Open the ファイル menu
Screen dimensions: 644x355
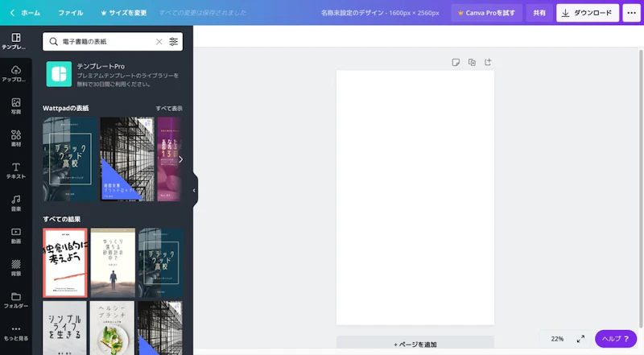(x=71, y=13)
